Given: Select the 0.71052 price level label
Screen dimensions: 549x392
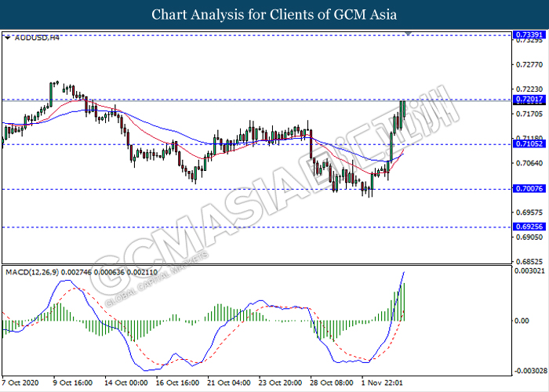Looking at the screenshot, I should pyautogui.click(x=529, y=143).
